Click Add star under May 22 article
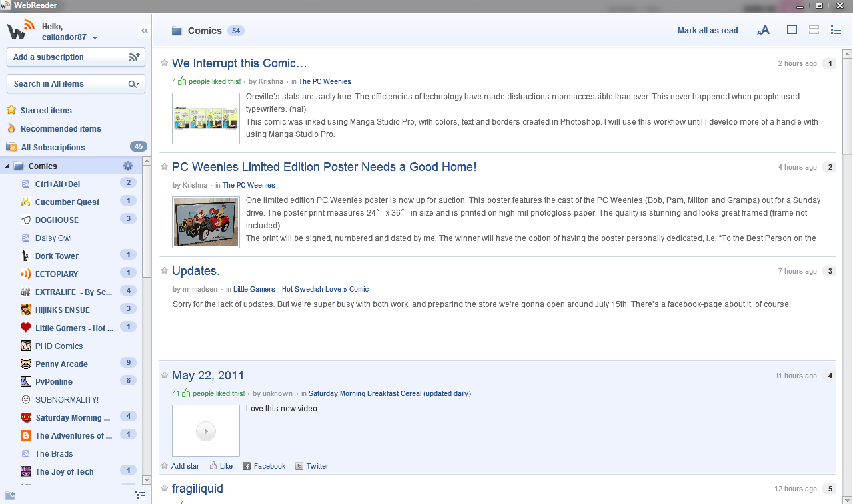This screenshot has width=853, height=504. [x=180, y=466]
